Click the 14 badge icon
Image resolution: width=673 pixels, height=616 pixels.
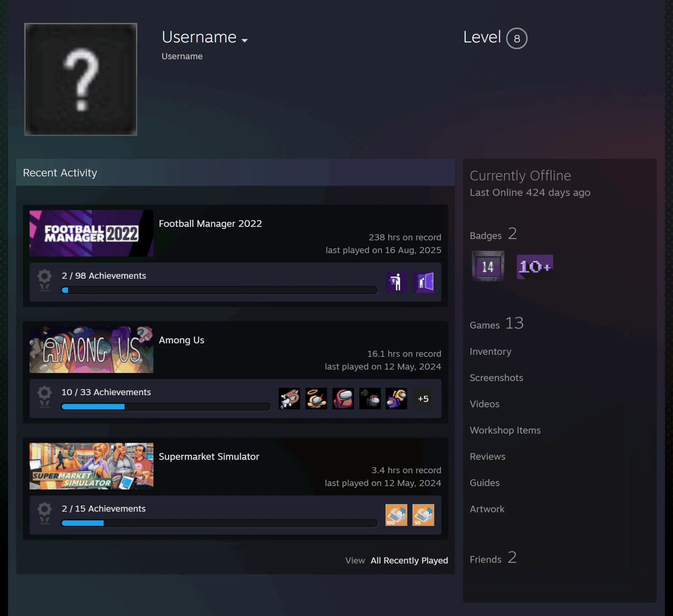point(488,266)
